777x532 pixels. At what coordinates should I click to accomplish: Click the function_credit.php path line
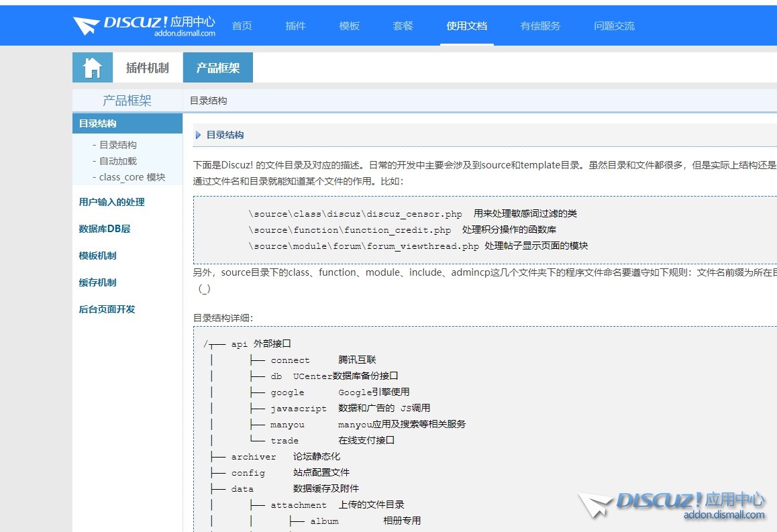point(403,230)
